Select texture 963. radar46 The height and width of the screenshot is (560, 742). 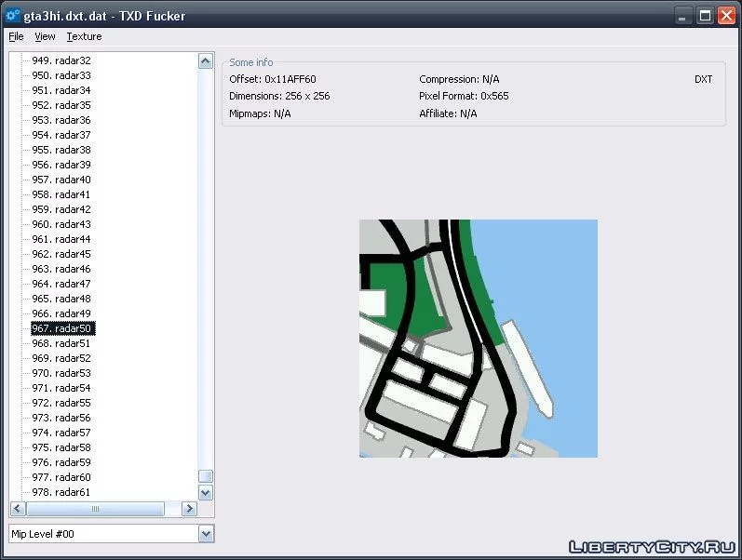61,269
